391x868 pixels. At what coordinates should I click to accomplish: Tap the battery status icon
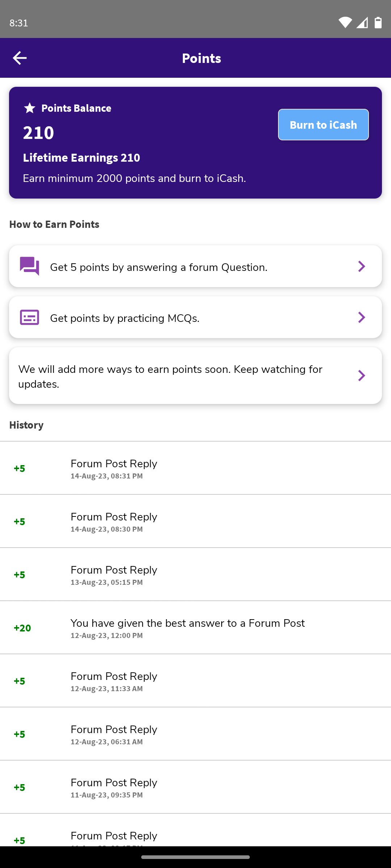tap(378, 23)
